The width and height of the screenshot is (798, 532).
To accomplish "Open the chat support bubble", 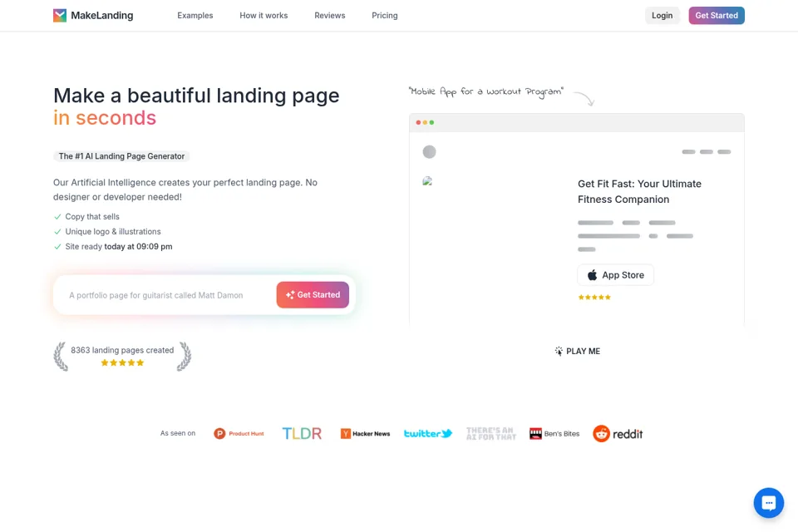I will click(x=768, y=502).
